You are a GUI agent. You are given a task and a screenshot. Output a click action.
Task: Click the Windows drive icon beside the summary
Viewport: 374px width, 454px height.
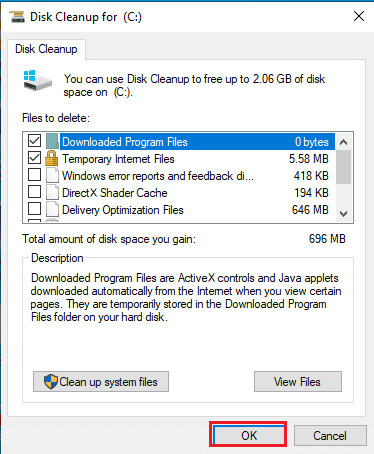click(38, 80)
